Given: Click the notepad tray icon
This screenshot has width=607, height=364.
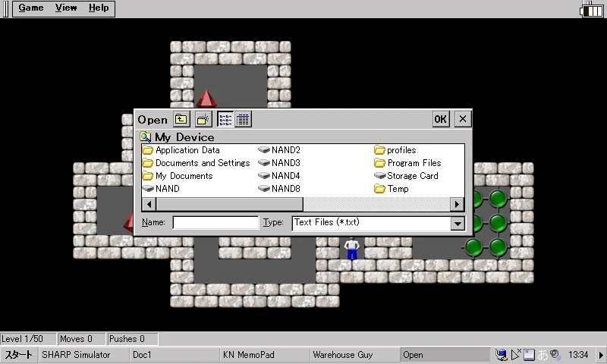Looking at the screenshot, I should tap(529, 355).
